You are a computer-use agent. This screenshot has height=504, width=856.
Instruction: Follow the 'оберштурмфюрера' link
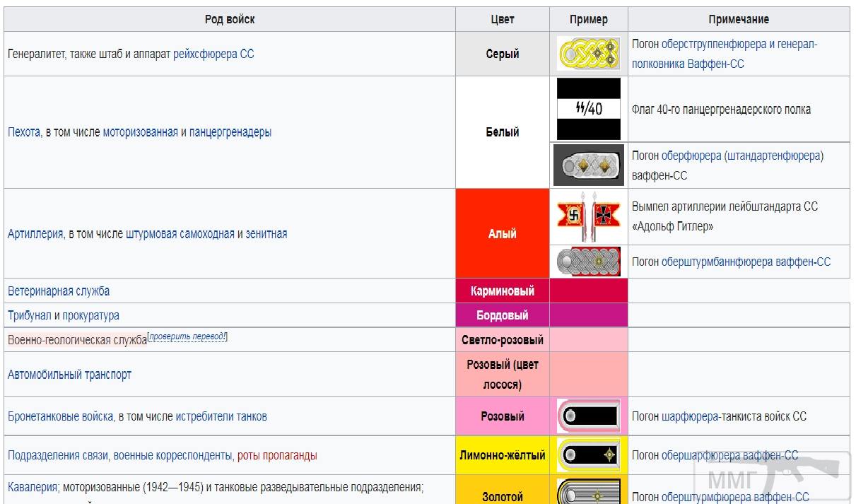tap(707, 497)
